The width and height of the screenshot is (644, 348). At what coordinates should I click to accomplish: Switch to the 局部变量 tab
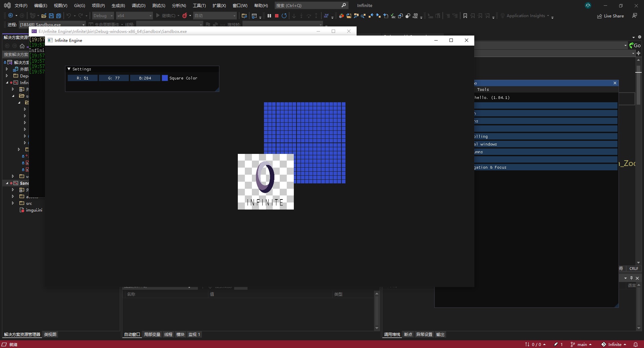tap(152, 335)
